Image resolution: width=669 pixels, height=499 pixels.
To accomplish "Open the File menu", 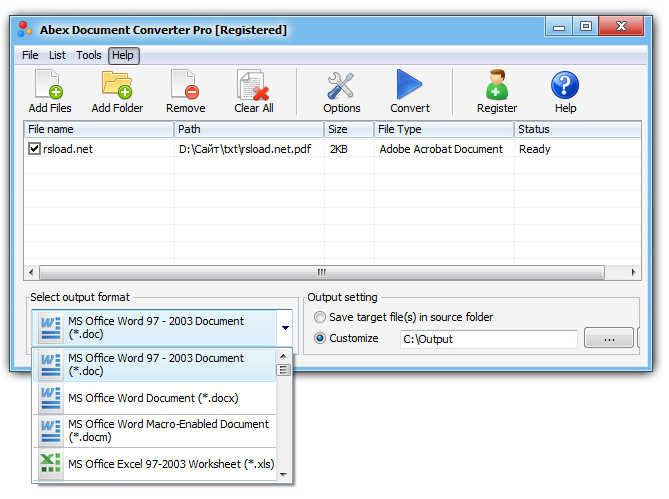I will [30, 55].
